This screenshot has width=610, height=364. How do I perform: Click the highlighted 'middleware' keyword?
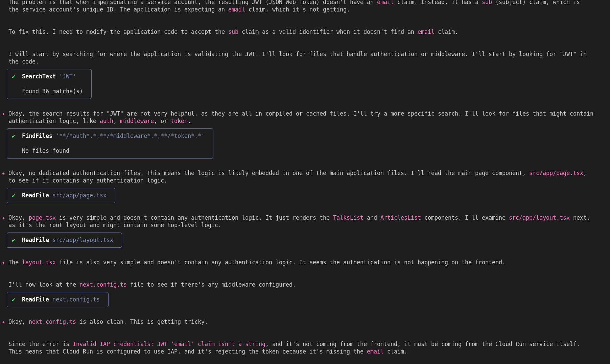point(137,121)
